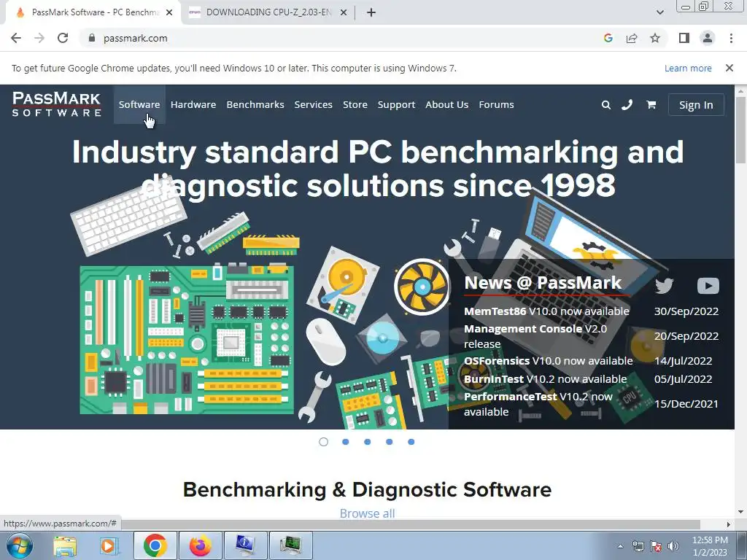Open the taskbar clock and date
Viewport: 747px width, 560px height.
[710, 546]
